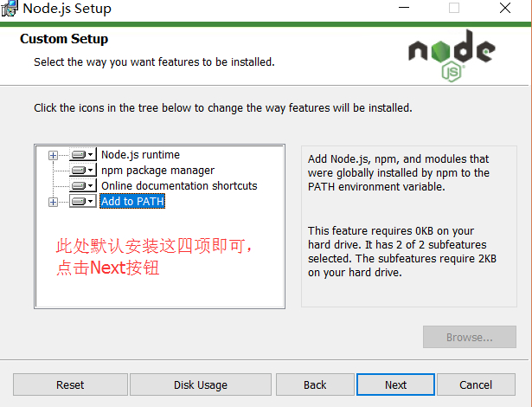Cancel the Node.js setup

476,384
